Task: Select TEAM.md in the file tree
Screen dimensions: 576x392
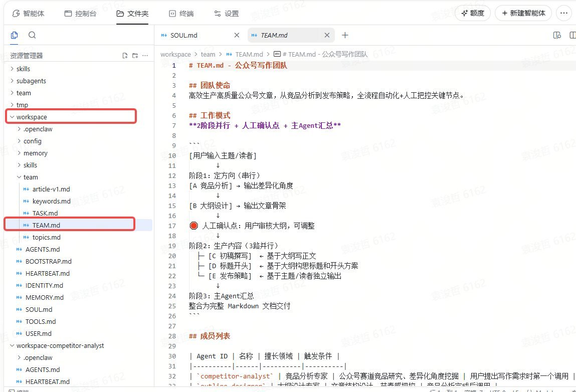Action: click(x=46, y=225)
